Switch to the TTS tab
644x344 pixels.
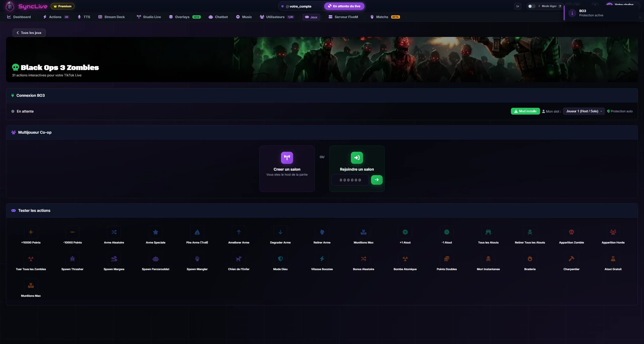pyautogui.click(x=84, y=17)
